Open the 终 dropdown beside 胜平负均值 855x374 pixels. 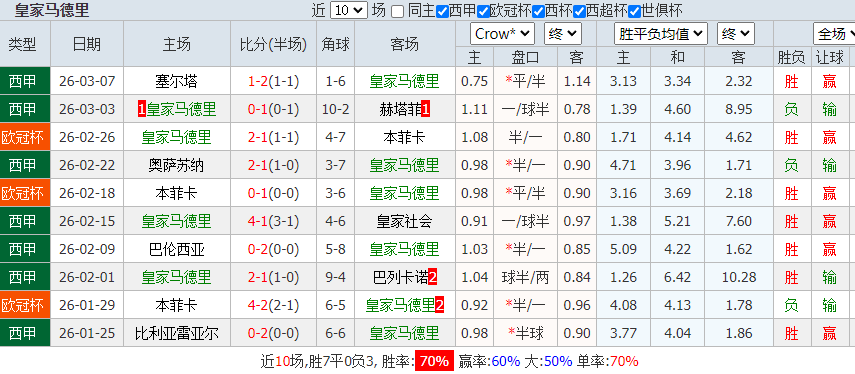coord(736,34)
